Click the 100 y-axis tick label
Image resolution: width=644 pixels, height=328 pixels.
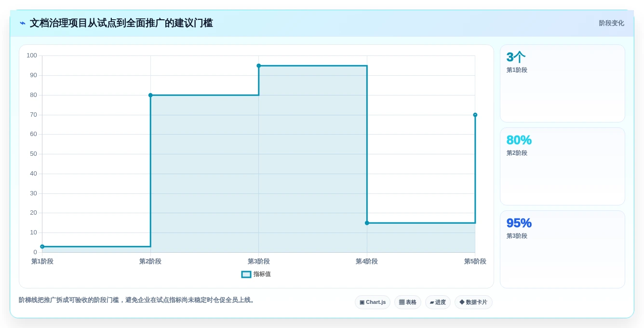32,55
